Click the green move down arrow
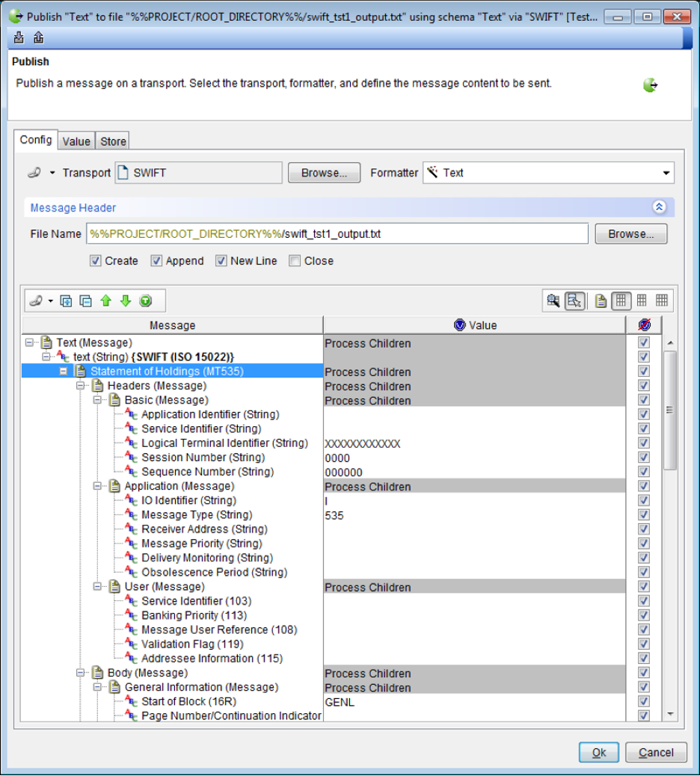Screen dimensions: 700x776 coord(126,301)
